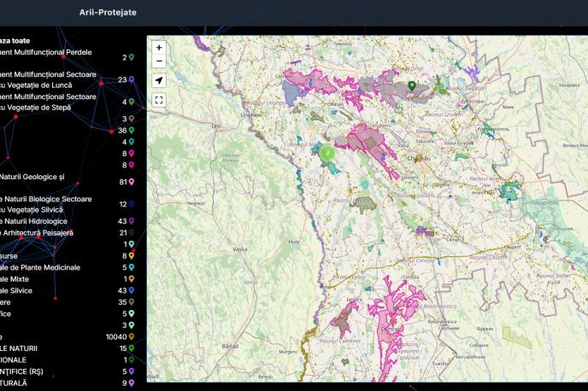Click the Iași city label on the map
This screenshot has width=588, height=391.
click(215, 126)
